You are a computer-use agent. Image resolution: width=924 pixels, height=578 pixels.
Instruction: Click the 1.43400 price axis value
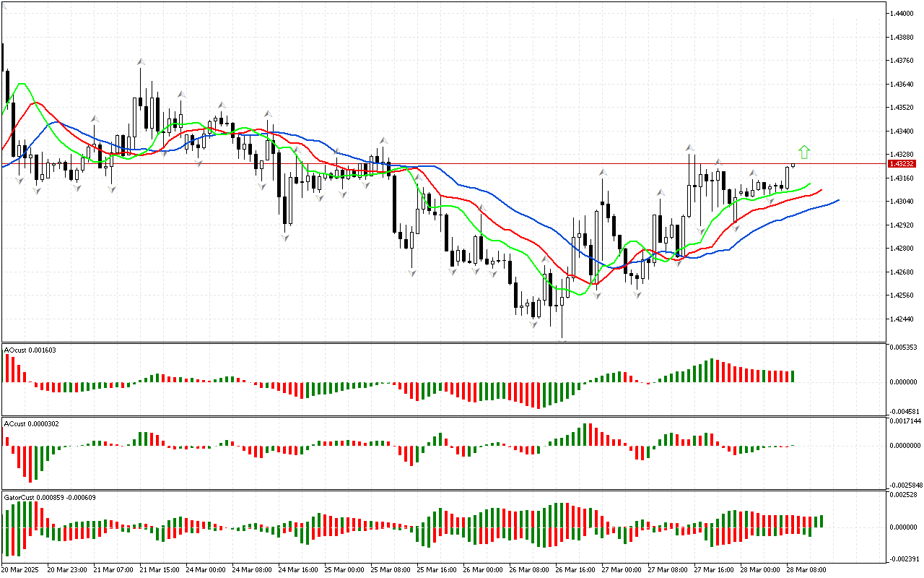pos(902,131)
